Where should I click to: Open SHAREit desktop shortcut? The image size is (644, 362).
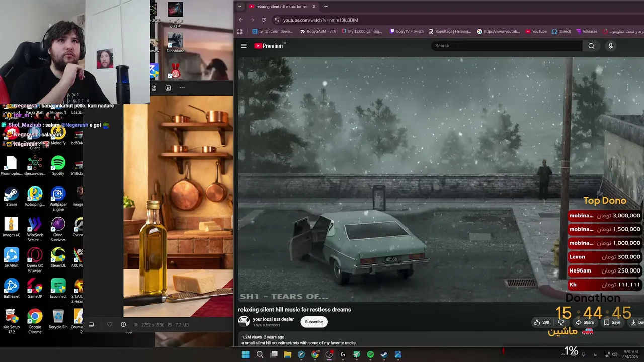tap(11, 258)
